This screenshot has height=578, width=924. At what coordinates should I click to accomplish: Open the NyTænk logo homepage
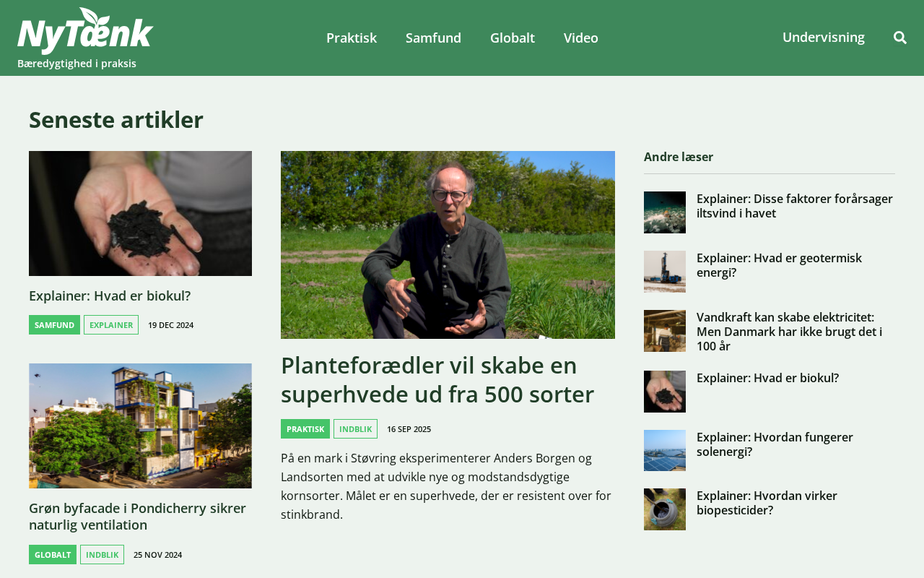85,31
